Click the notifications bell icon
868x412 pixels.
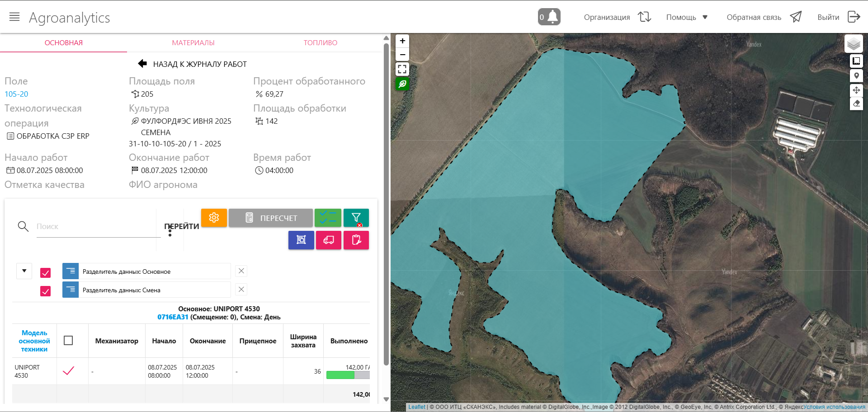pyautogui.click(x=549, y=17)
